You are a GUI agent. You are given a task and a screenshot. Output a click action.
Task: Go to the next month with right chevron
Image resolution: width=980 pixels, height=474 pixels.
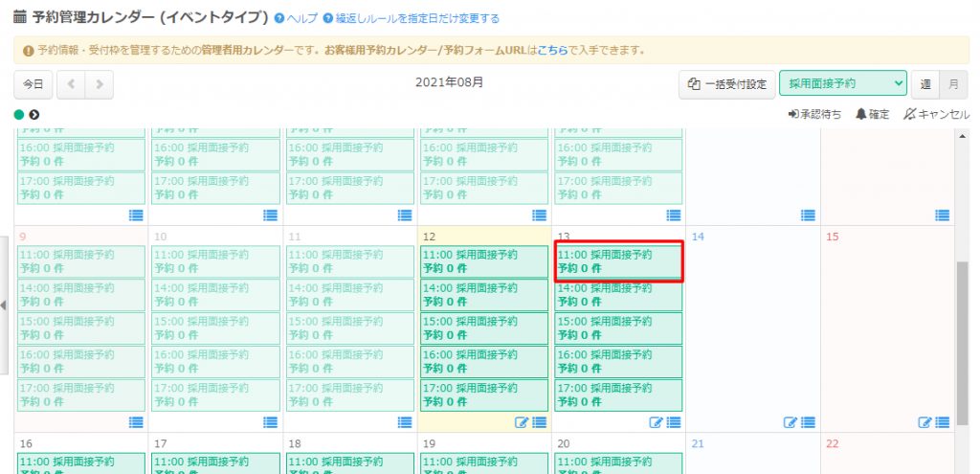click(x=99, y=84)
